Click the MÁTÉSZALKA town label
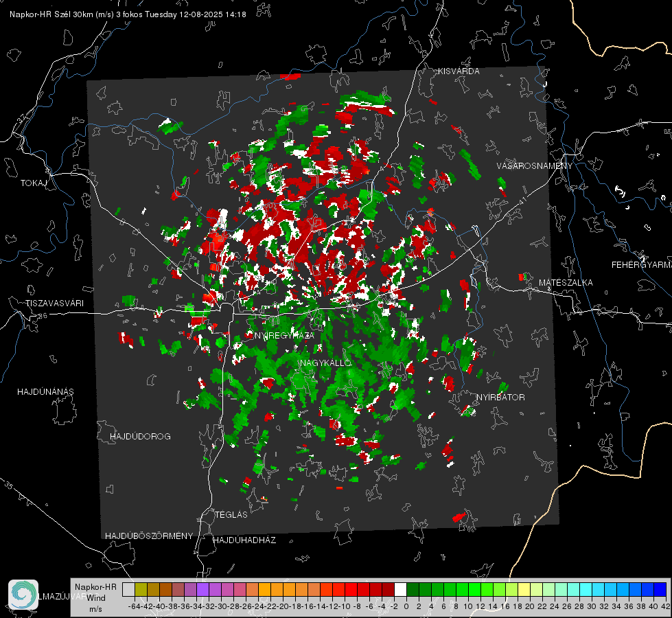The height and width of the screenshot is (618, 672). [x=566, y=283]
